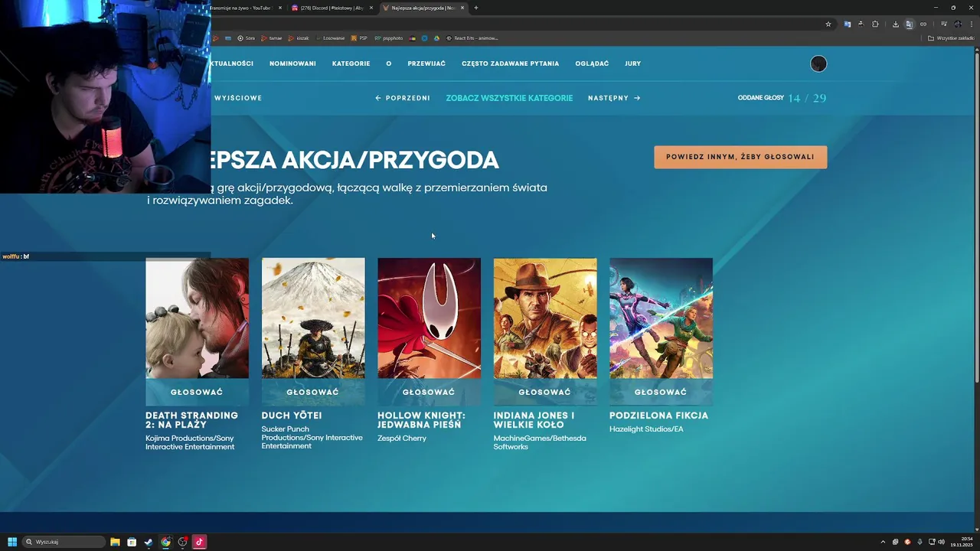The image size is (980, 551).
Task: Open Chrome from taskbar
Action: point(165,542)
